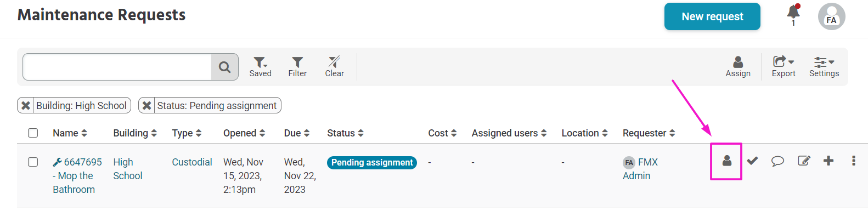Open comment bubble for request 6647695

point(777,161)
